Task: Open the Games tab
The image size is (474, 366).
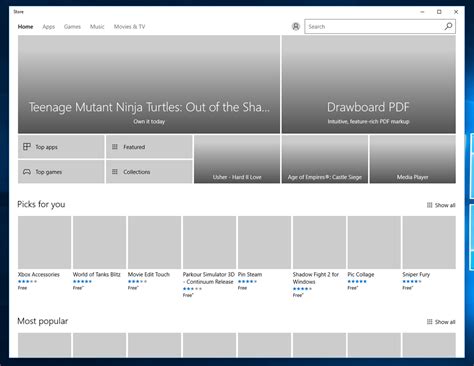Action: coord(72,27)
